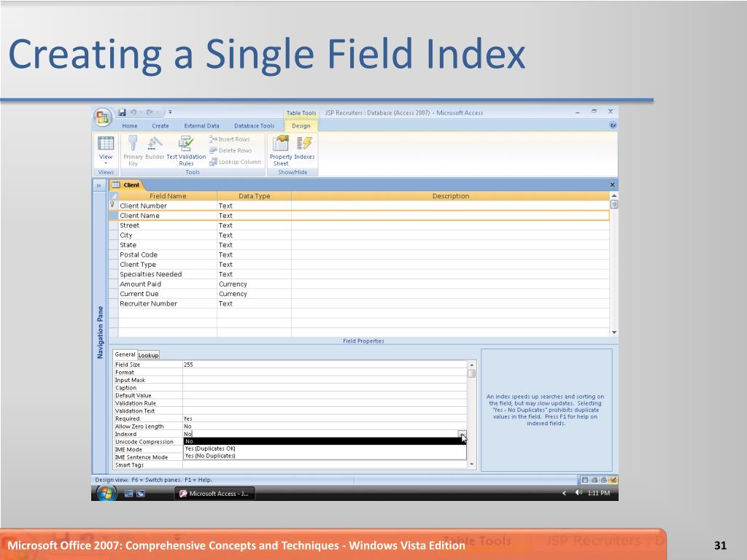Click the Client Number field name cell
The image size is (747, 560).
pos(167,206)
